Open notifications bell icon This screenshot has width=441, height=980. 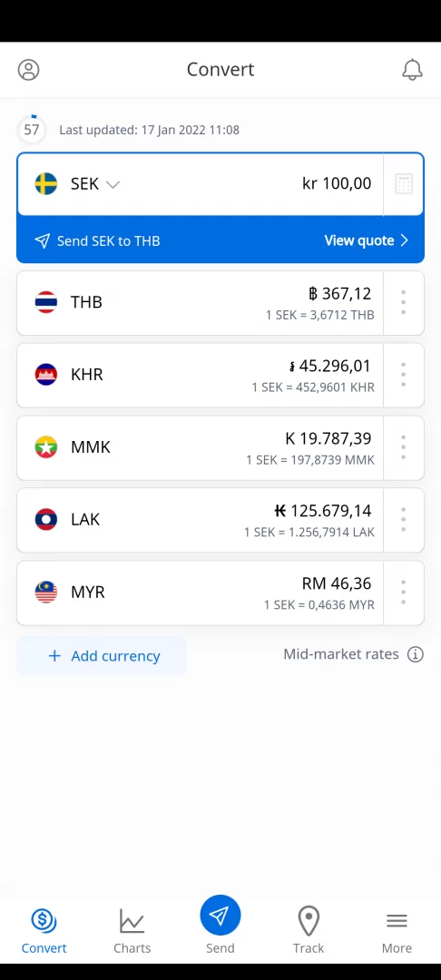(x=412, y=69)
